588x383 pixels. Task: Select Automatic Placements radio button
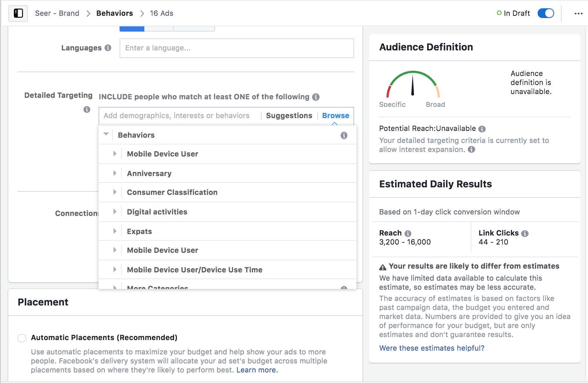click(x=22, y=338)
